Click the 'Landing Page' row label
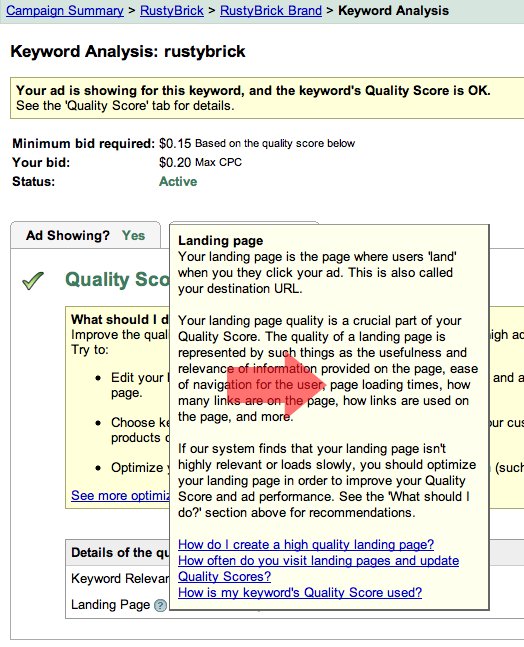Screen dimensions: 524x647 click(x=111, y=604)
